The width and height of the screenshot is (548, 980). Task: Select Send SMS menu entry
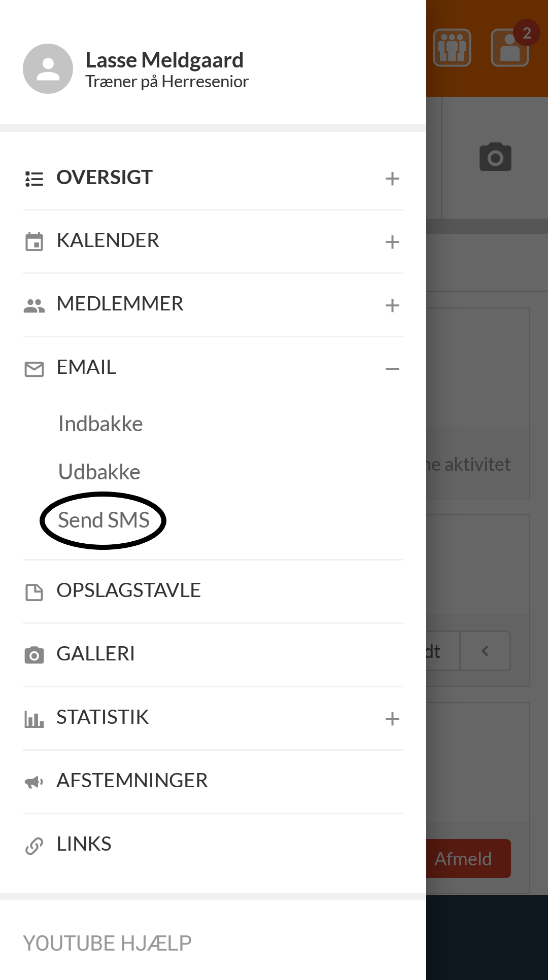(x=104, y=520)
